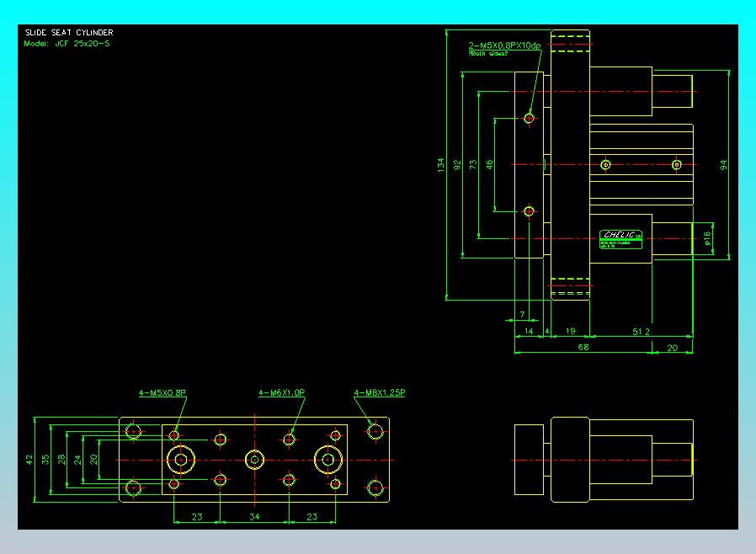Click the 51.2 length dimension text
This screenshot has width=756, height=554.
(x=642, y=332)
